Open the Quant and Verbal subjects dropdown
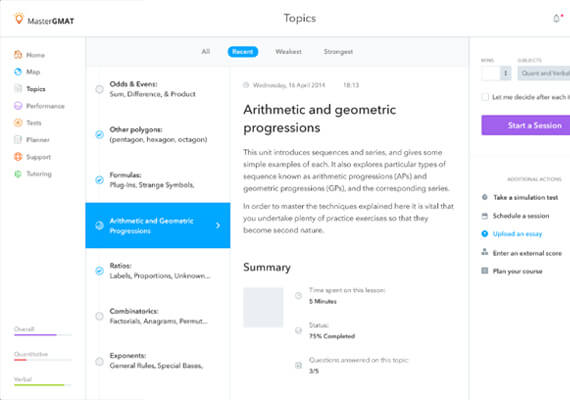The width and height of the screenshot is (570, 400). (544, 73)
